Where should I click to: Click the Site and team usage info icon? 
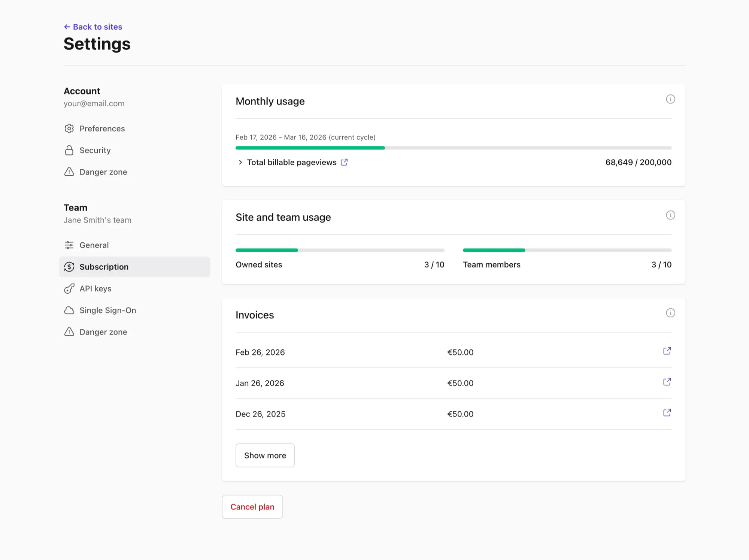670,215
